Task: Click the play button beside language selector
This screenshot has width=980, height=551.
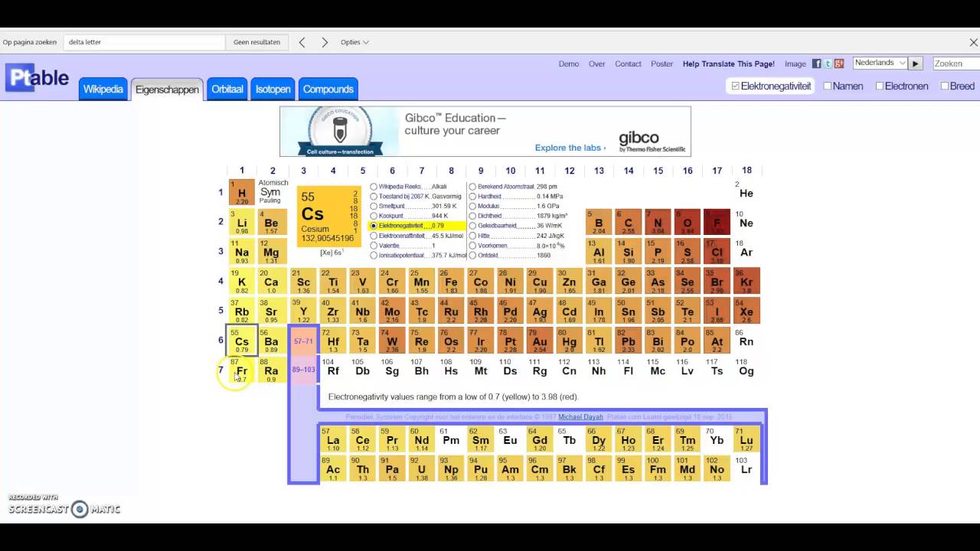Action: click(x=916, y=64)
